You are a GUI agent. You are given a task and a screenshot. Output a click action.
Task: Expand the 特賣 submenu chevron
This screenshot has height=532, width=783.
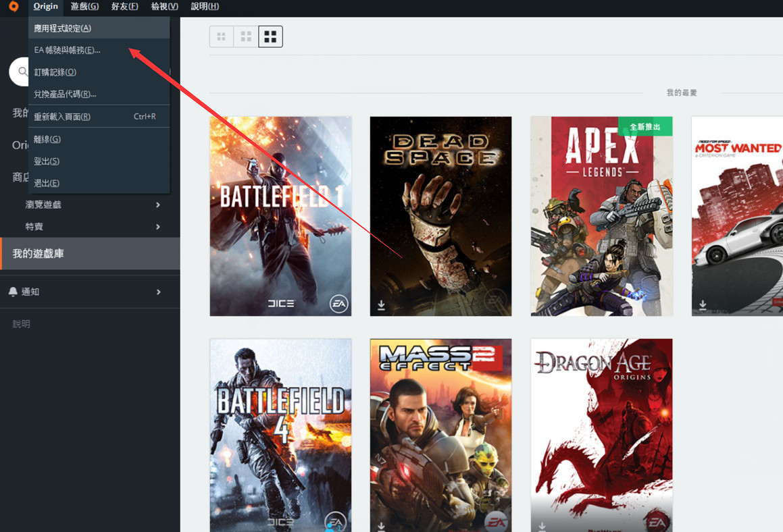(158, 227)
